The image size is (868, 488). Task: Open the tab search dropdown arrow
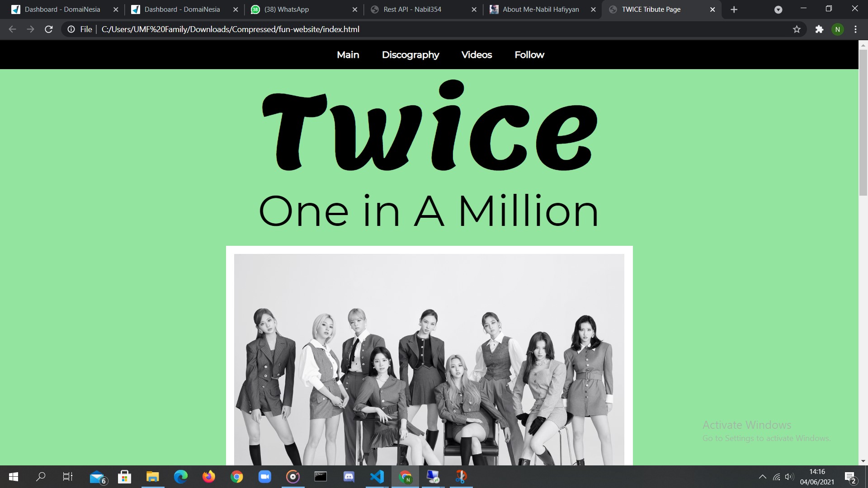(778, 9)
